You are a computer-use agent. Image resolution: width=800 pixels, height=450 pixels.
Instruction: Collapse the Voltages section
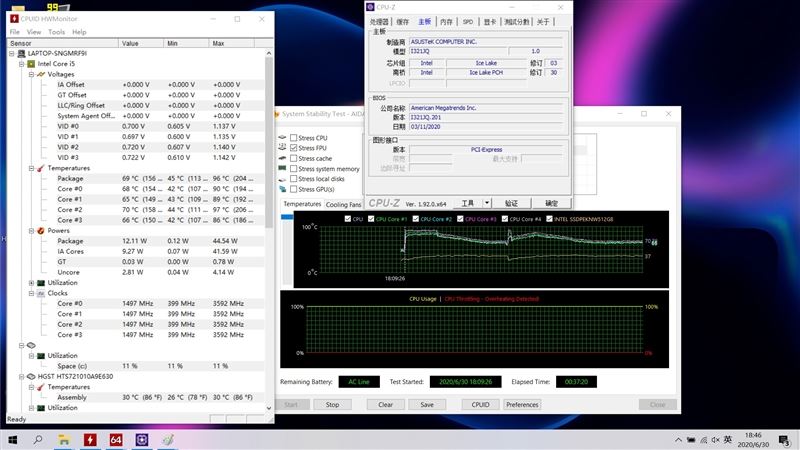coord(31,74)
